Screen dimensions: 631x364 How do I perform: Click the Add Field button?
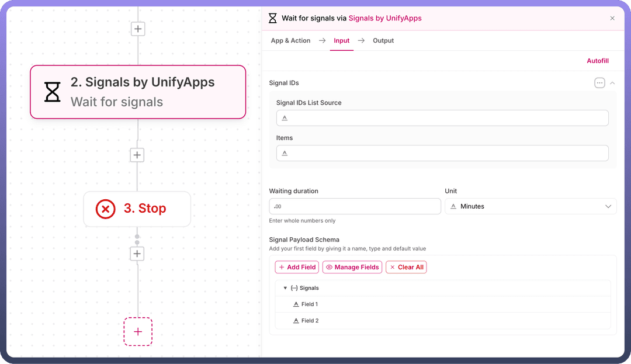click(297, 267)
